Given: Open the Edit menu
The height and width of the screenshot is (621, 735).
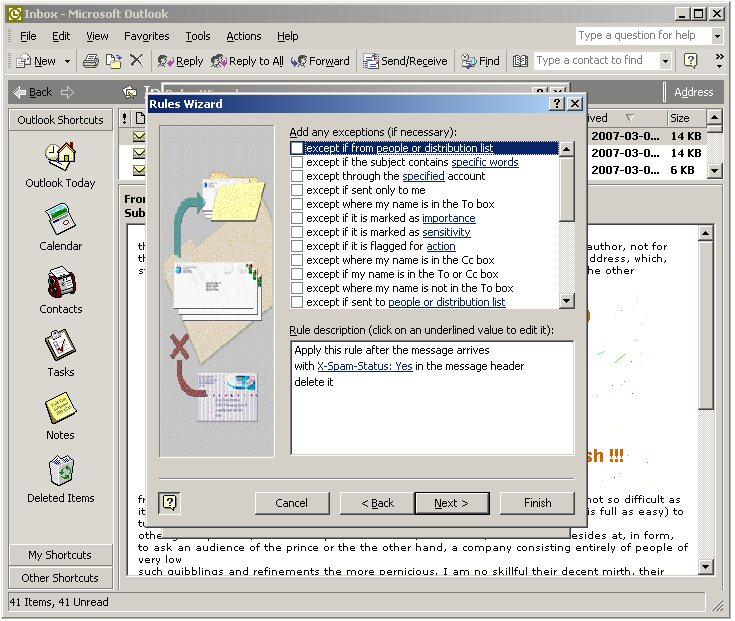Looking at the screenshot, I should tap(61, 36).
